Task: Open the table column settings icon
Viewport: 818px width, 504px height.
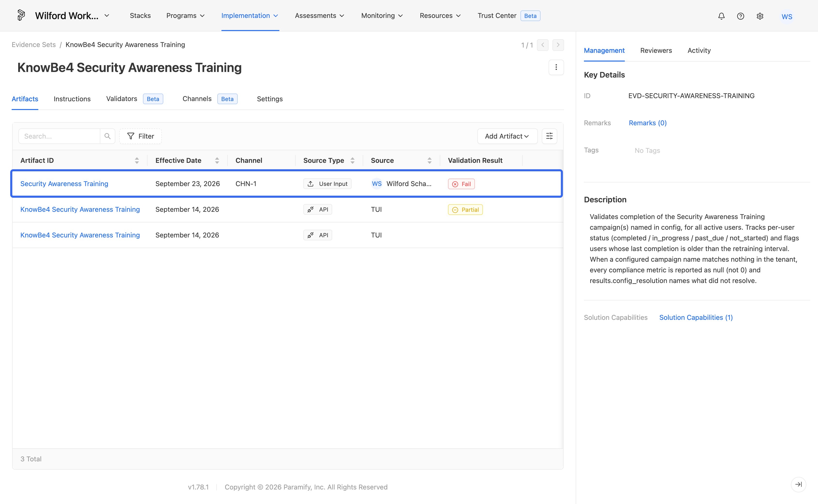Action: [549, 136]
